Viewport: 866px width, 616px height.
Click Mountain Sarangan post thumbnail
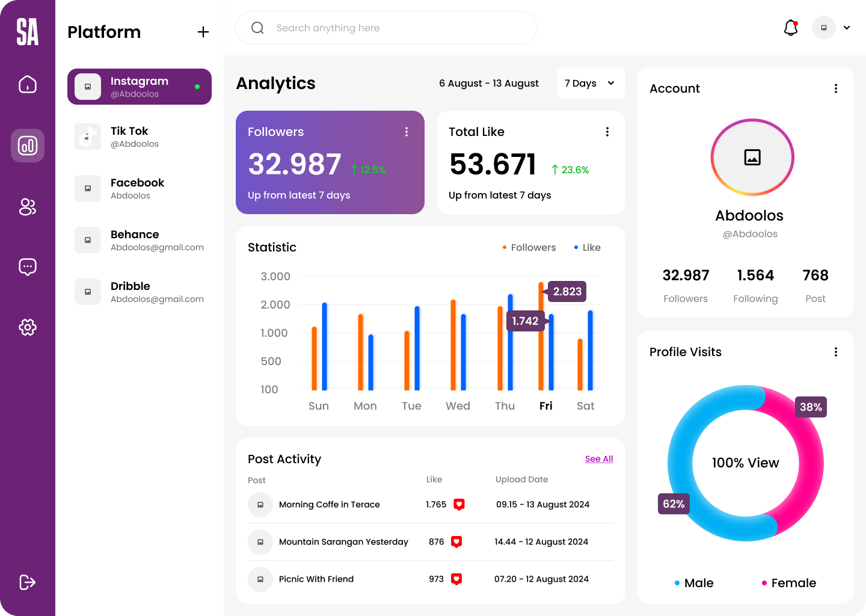(x=260, y=542)
